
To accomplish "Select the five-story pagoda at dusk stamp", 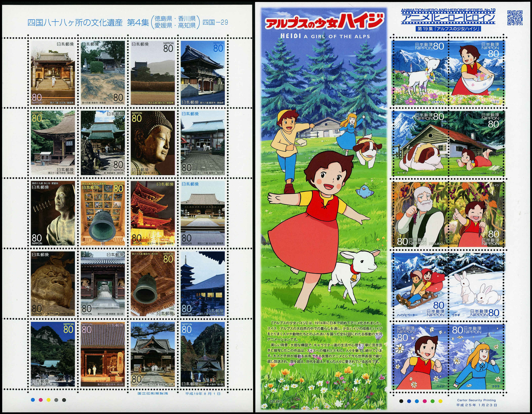I will [x=203, y=284].
